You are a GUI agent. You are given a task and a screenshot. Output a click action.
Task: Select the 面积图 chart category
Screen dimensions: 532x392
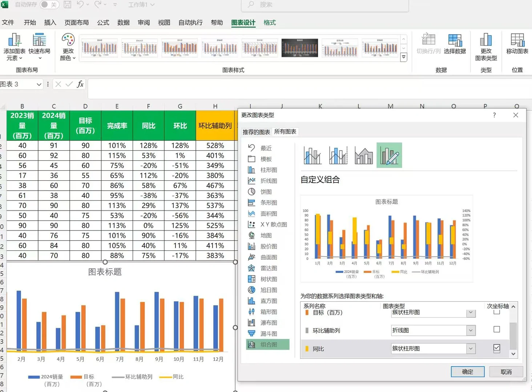(268, 213)
